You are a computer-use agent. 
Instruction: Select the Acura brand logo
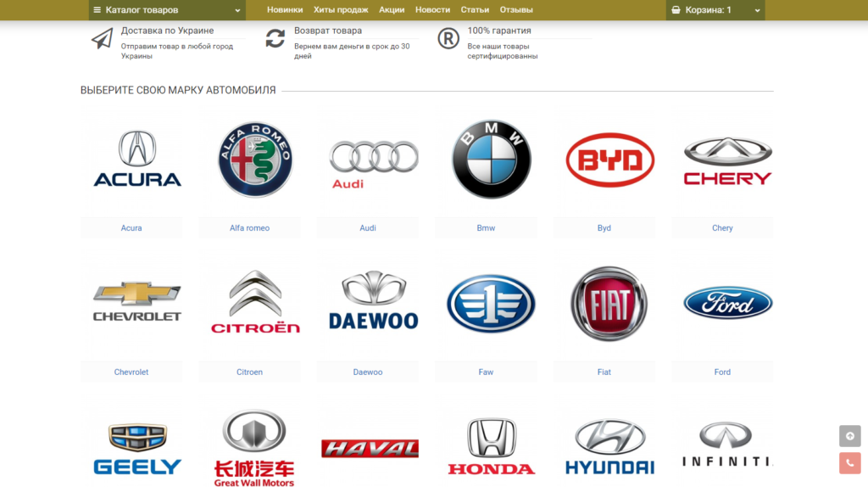pyautogui.click(x=137, y=159)
